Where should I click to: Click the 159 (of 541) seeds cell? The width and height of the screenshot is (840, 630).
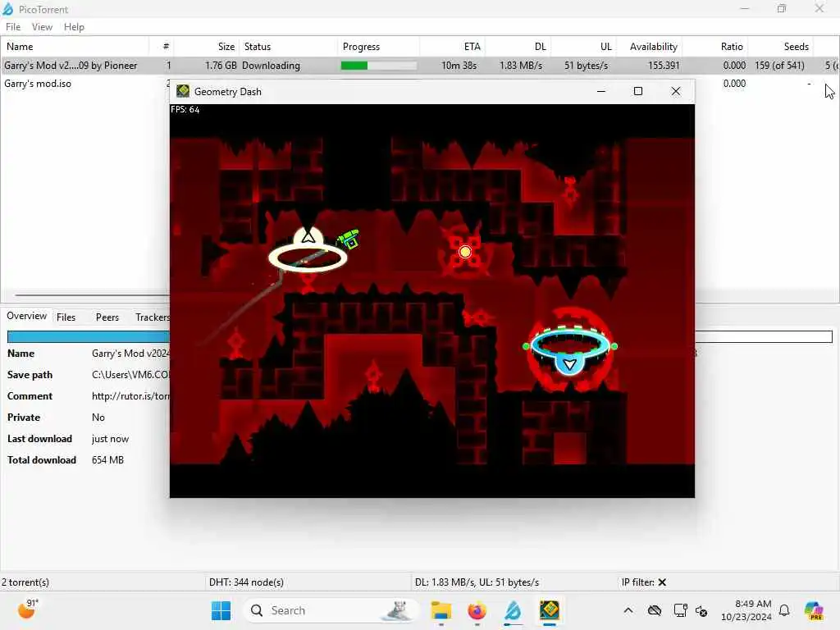tap(779, 66)
